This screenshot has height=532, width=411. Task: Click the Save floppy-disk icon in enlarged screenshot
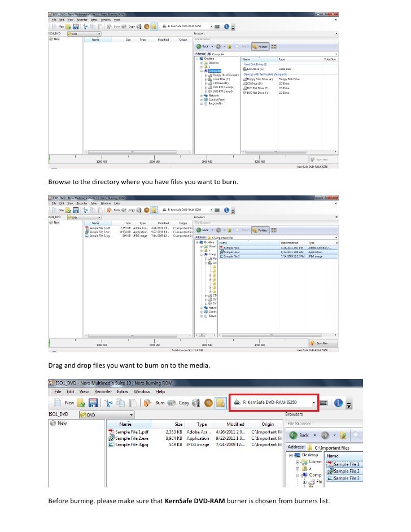pos(93,403)
